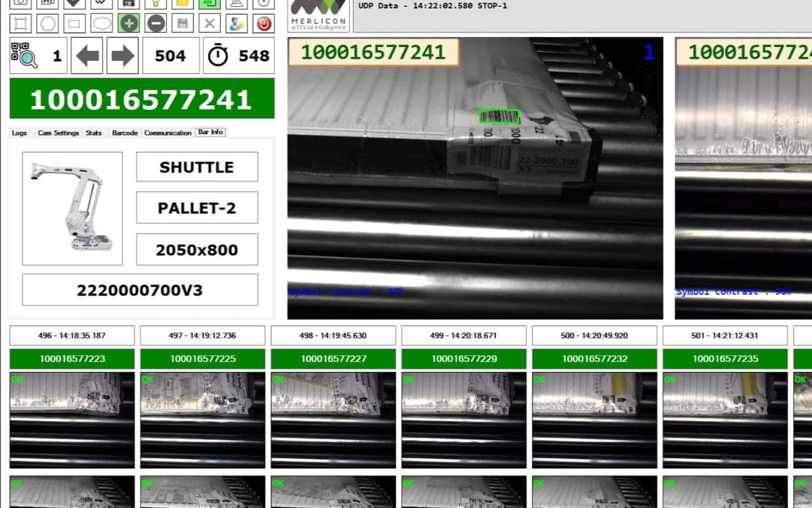Select history header 496 - 14:18:35.187
Screen dimensions: 812x508
(72, 335)
